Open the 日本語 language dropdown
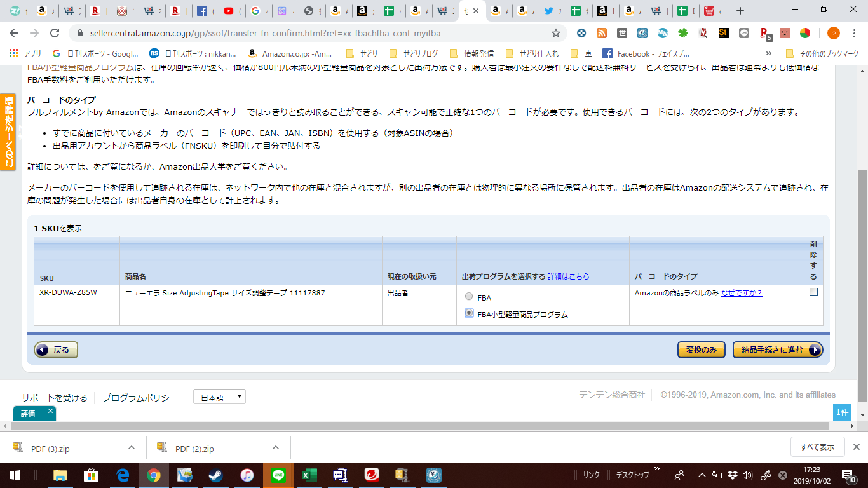 click(219, 397)
